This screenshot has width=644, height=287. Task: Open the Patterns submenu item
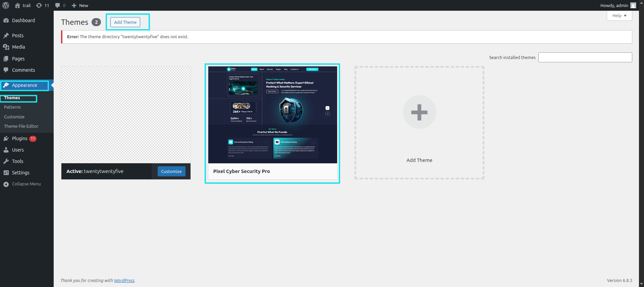click(12, 107)
